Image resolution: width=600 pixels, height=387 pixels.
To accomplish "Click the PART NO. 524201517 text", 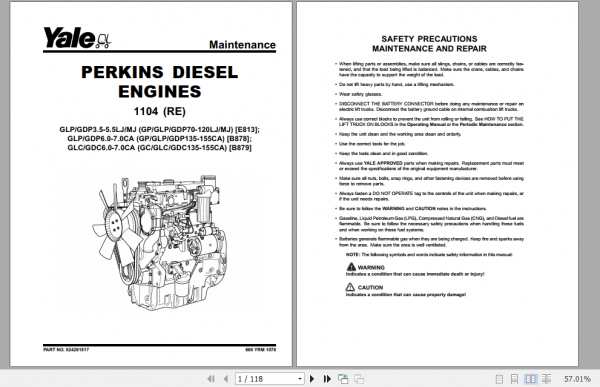I will point(66,349).
